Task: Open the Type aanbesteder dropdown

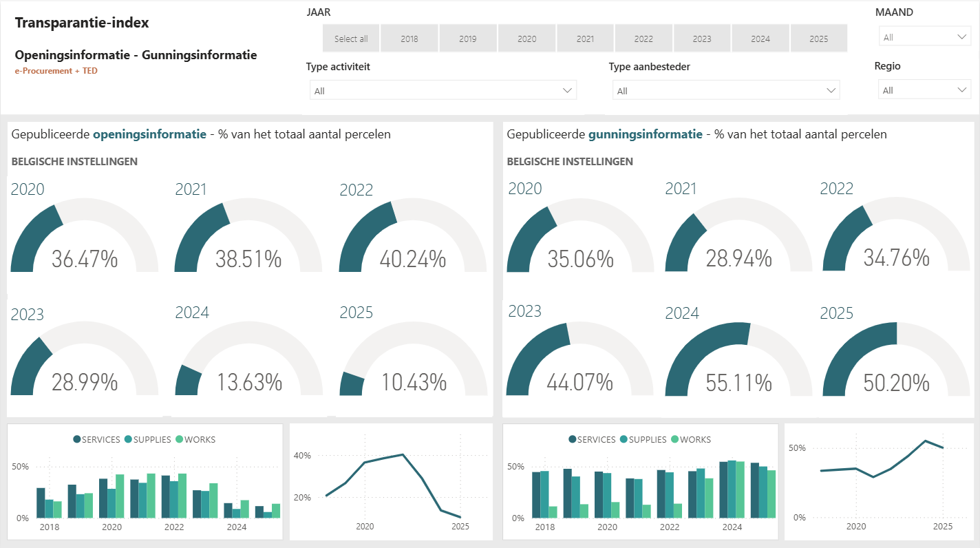Action: point(726,90)
